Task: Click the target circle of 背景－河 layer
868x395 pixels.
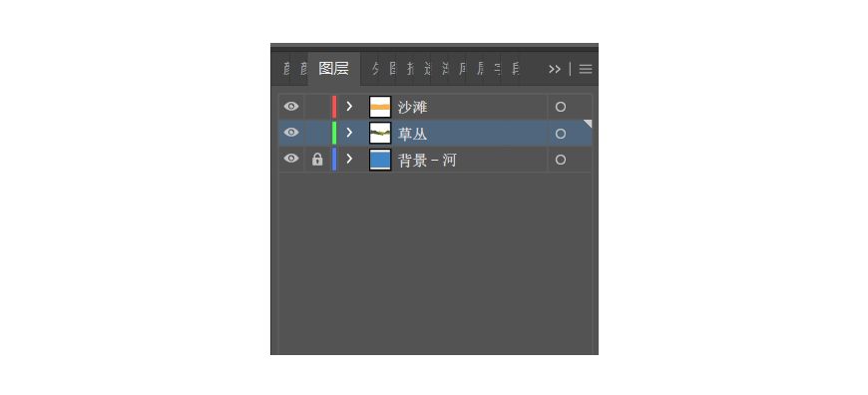Action: tap(561, 160)
